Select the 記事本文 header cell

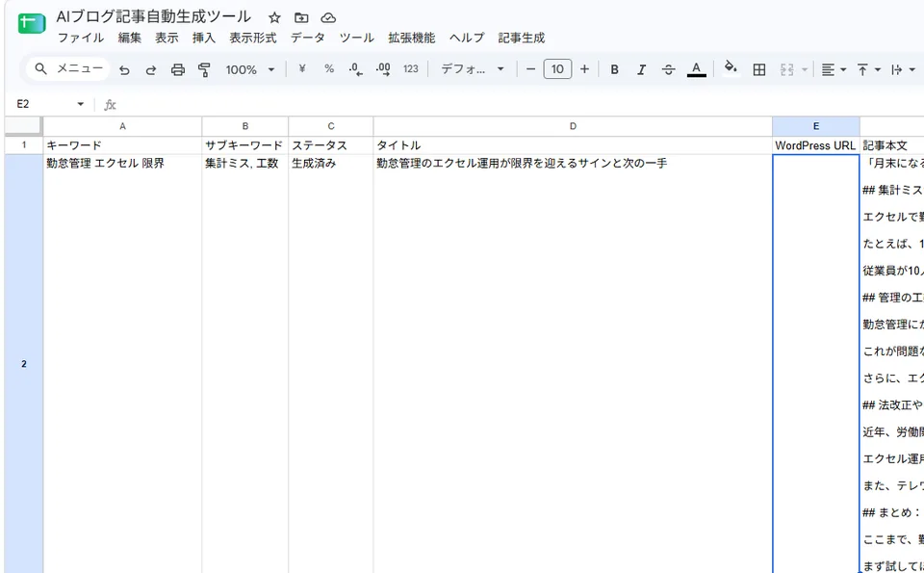click(x=892, y=145)
